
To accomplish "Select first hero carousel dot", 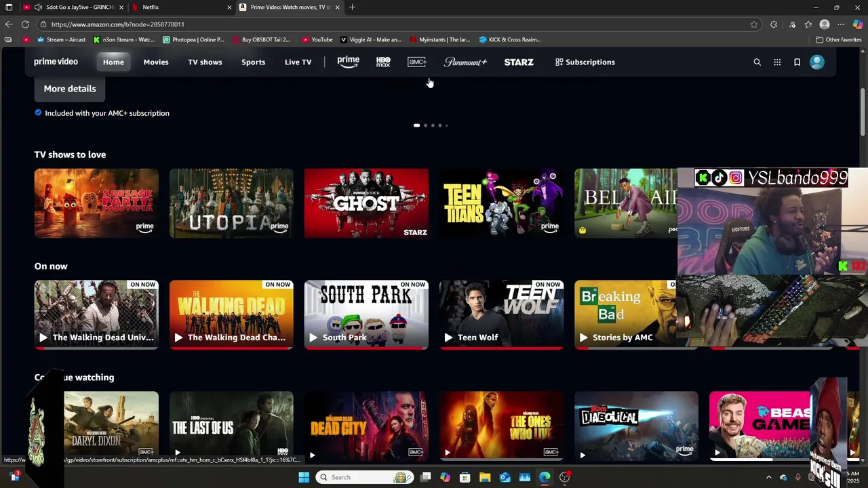I will (416, 125).
